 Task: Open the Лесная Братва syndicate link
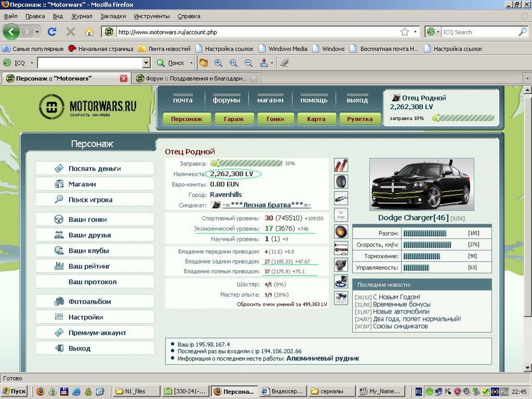[267, 205]
